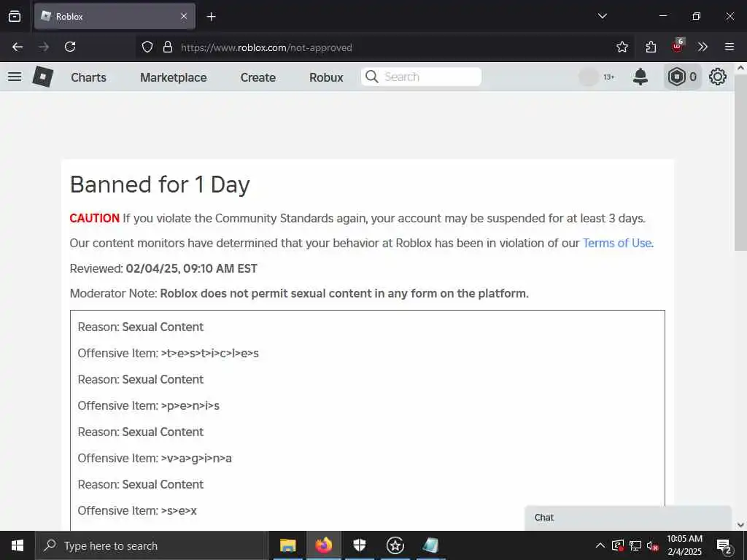Switch to Firefox in the taskbar

[x=323, y=545]
